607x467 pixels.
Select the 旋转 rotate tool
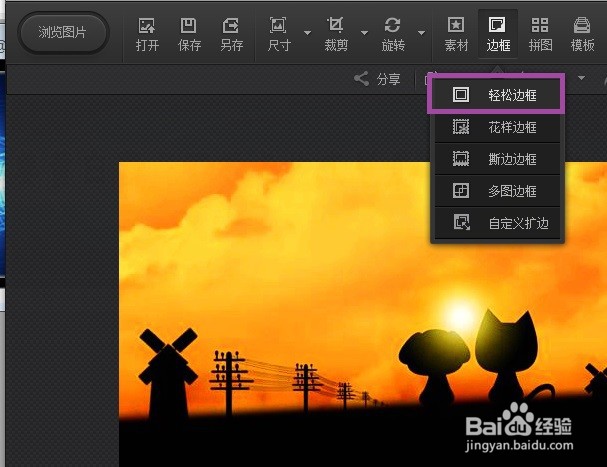point(393,35)
